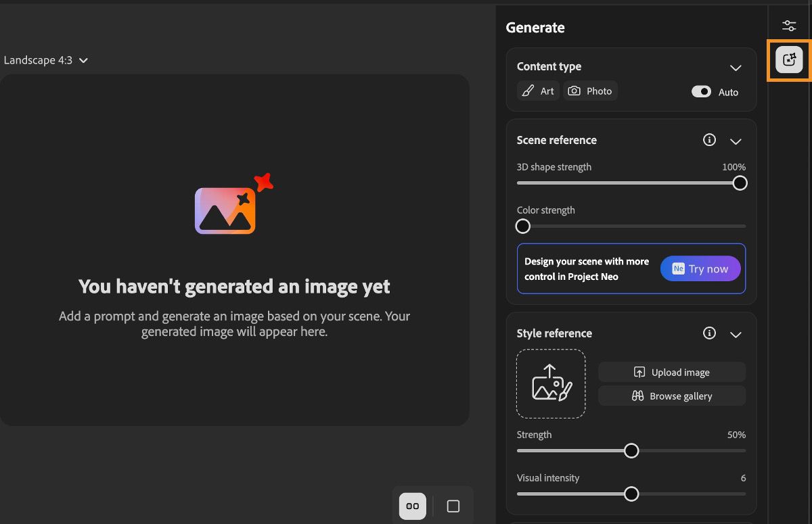This screenshot has height=524, width=812.
Task: Click the Style reference info icon
Action: pyautogui.click(x=709, y=333)
